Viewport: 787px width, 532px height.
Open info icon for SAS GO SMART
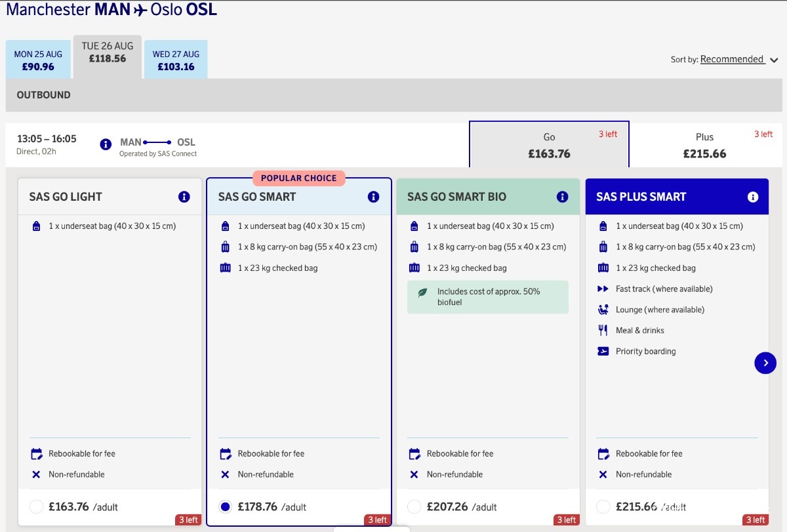click(x=373, y=197)
